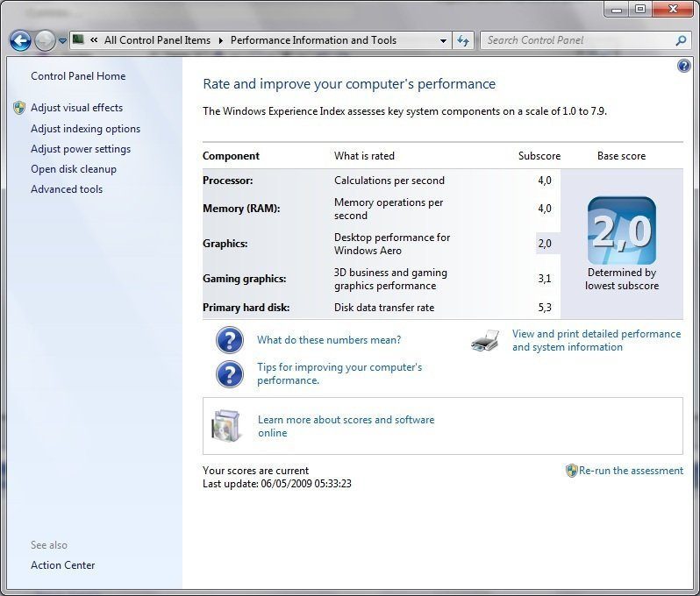Click Determined by lowest subscore text

tap(622, 279)
